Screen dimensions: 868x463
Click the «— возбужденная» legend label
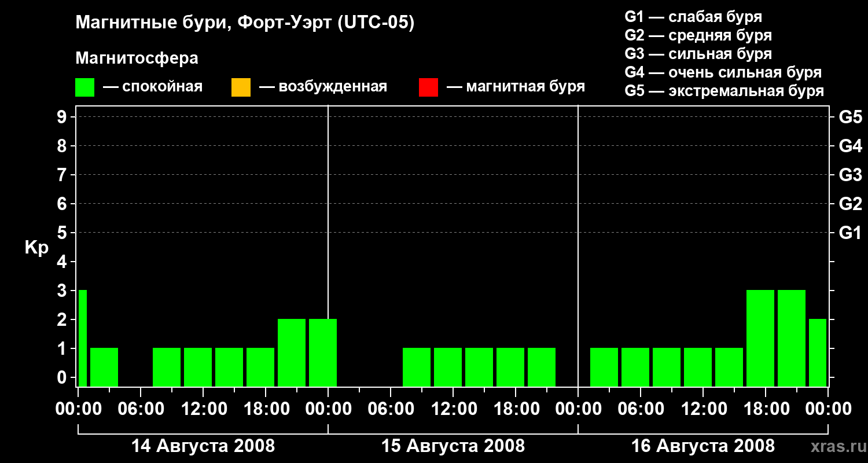click(x=323, y=87)
